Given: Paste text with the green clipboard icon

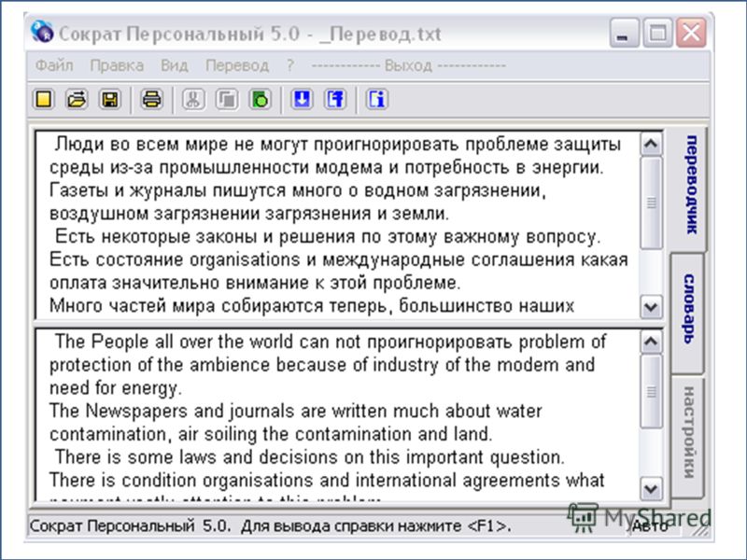Looking at the screenshot, I should click(x=261, y=100).
